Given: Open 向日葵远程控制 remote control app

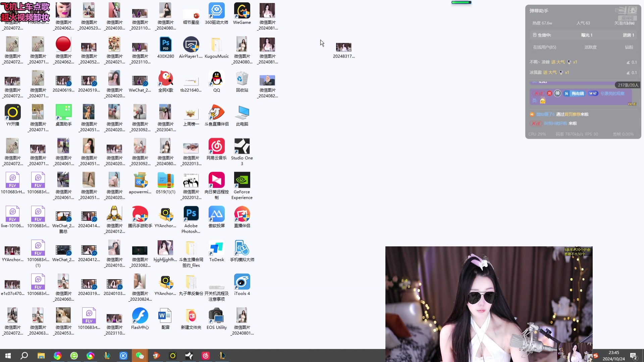Looking at the screenshot, I should 216,186.
